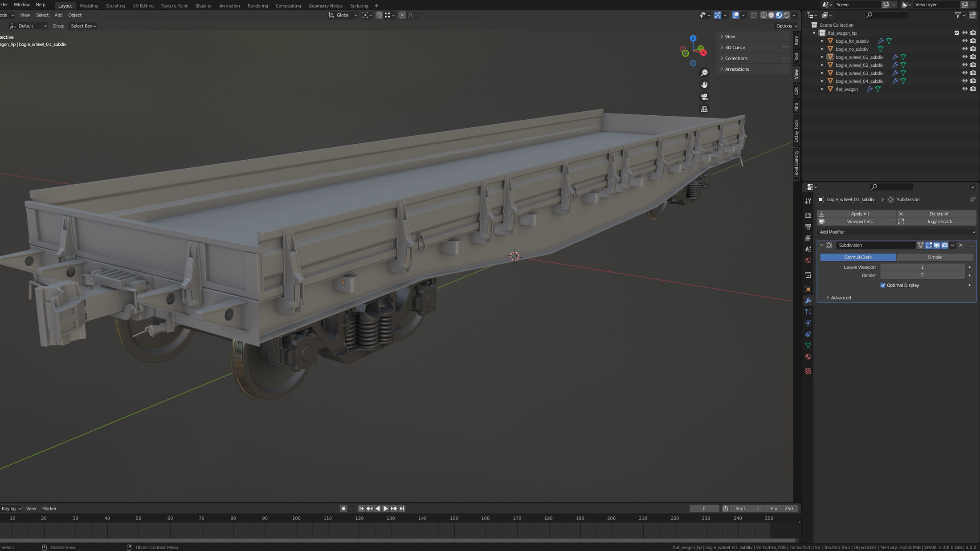Open the Global transform orientation dropdown
The width and height of the screenshot is (980, 551).
[343, 15]
